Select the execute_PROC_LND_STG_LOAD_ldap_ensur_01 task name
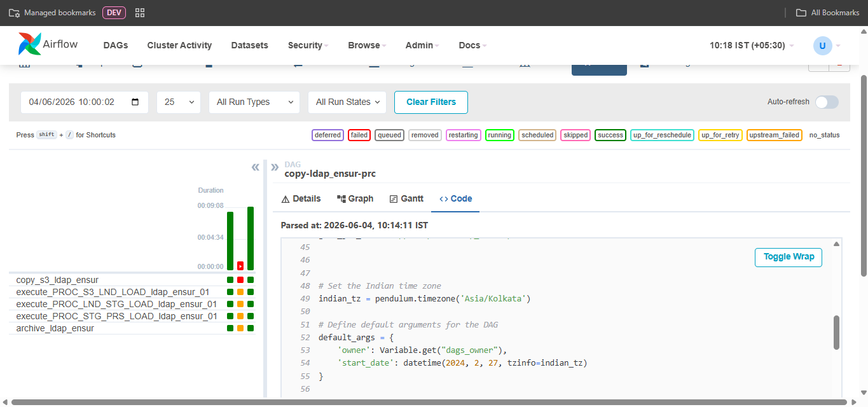 (x=116, y=304)
